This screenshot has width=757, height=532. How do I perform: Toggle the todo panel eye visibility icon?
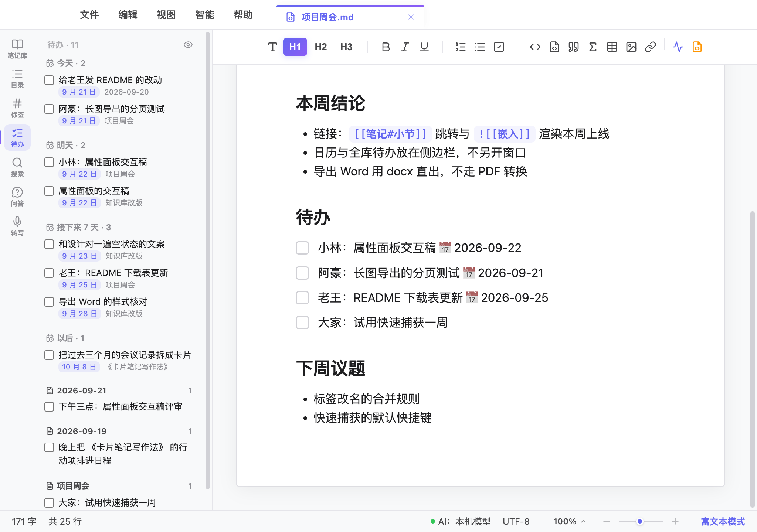[x=188, y=45]
